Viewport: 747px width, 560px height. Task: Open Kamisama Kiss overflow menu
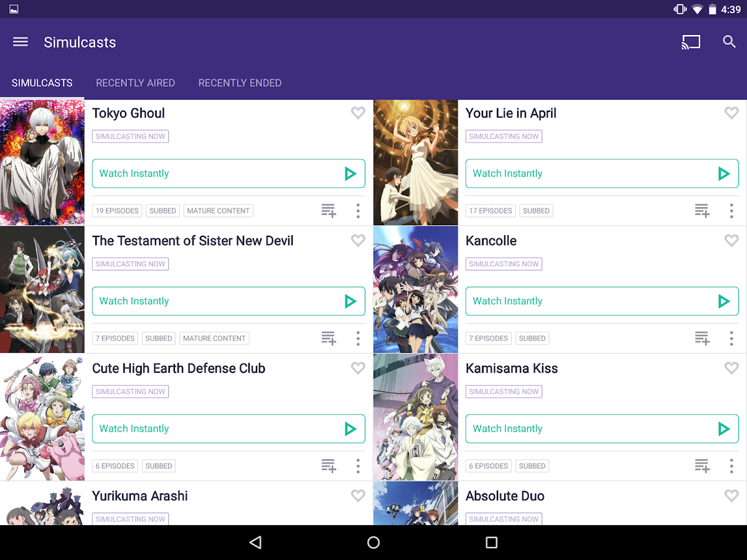(x=731, y=465)
